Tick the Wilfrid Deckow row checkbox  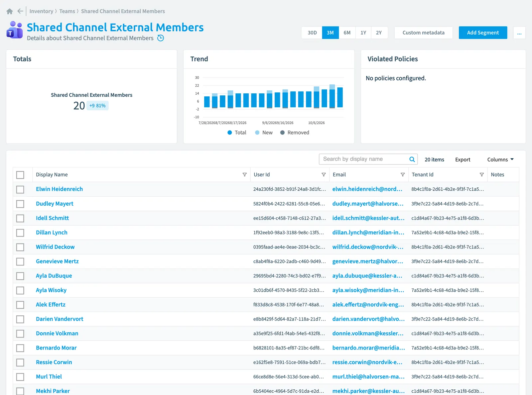click(x=20, y=247)
